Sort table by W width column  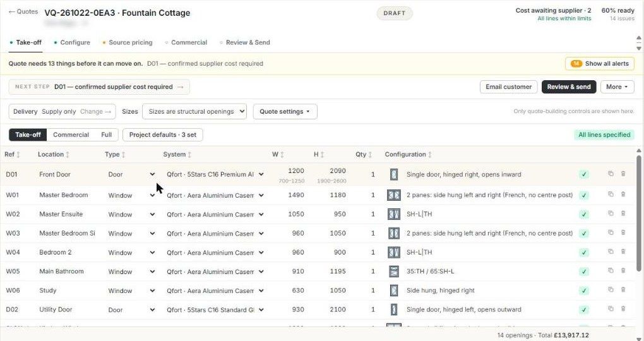click(x=278, y=155)
